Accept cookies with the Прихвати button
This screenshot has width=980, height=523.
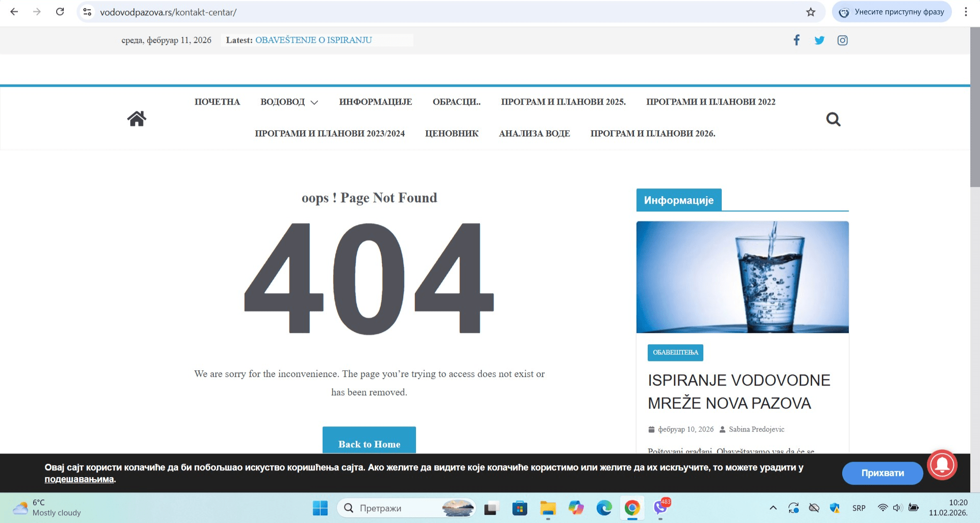tap(882, 473)
